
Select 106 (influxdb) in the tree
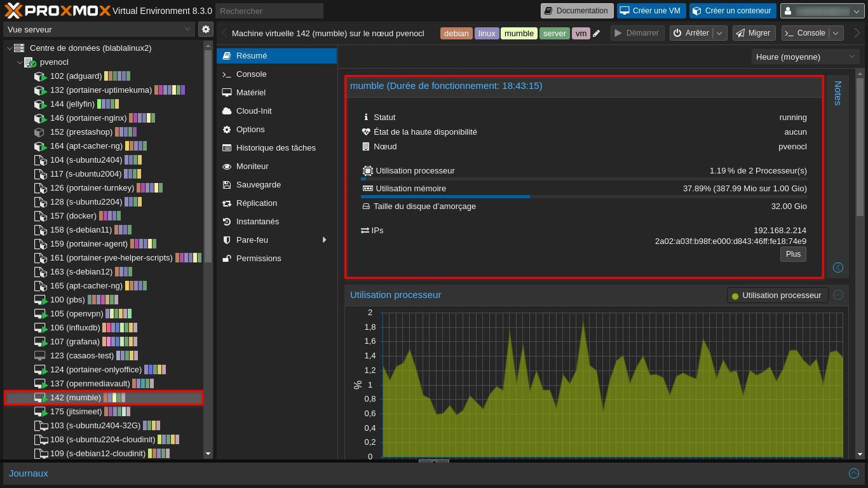[104, 328]
